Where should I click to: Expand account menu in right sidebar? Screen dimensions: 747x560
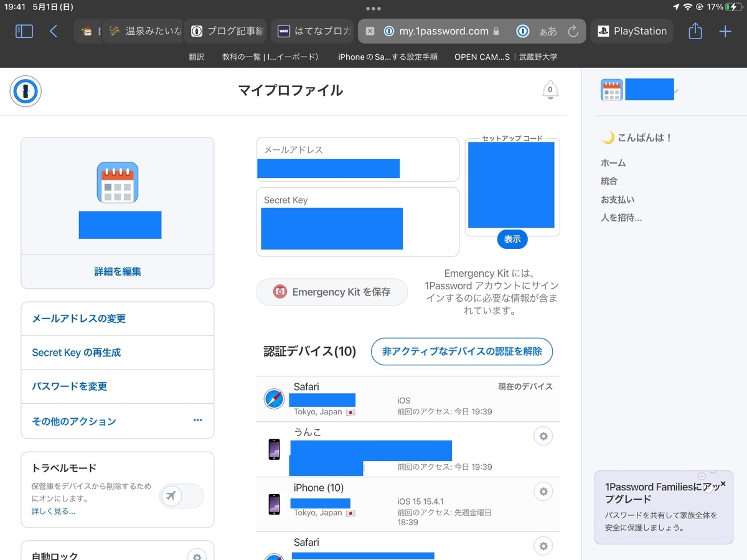click(676, 91)
